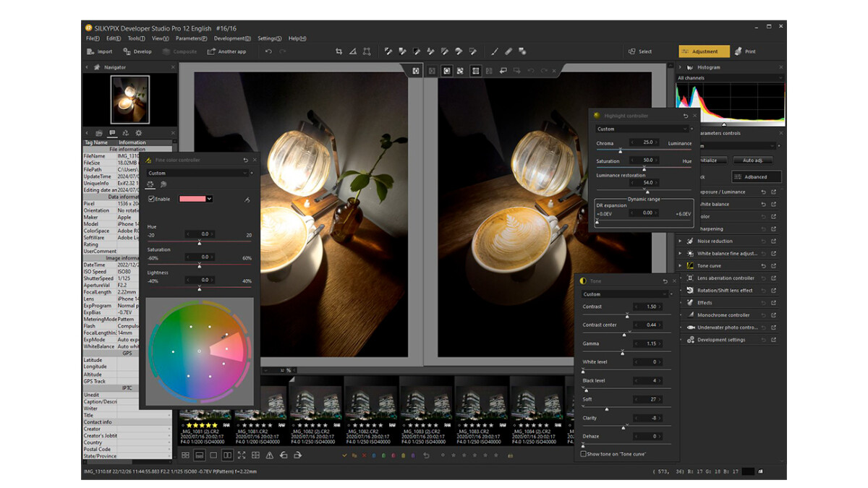This screenshot has height=488, width=868.
Task: Click the brush tool icon in toolbar
Action: 495,51
